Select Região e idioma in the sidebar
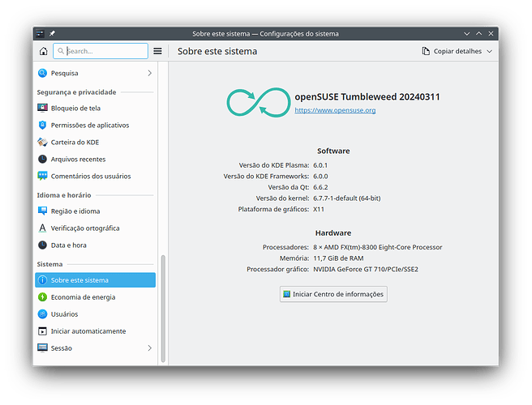 pyautogui.click(x=75, y=211)
